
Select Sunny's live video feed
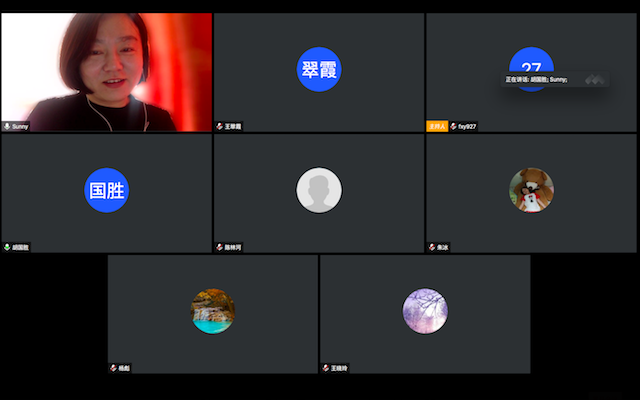(x=106, y=70)
